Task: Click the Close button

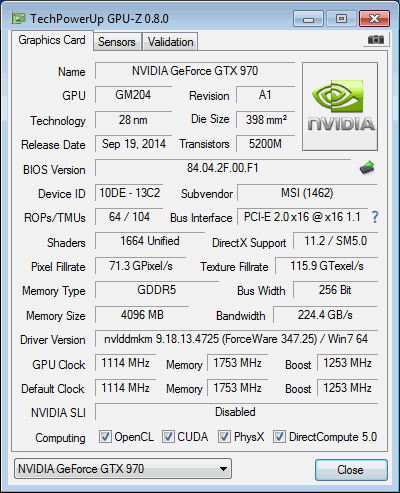Action: (351, 470)
